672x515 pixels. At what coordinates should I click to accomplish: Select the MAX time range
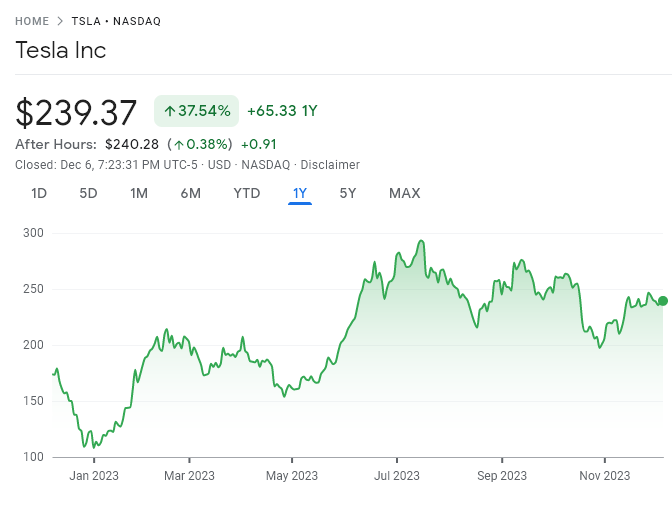tap(404, 193)
